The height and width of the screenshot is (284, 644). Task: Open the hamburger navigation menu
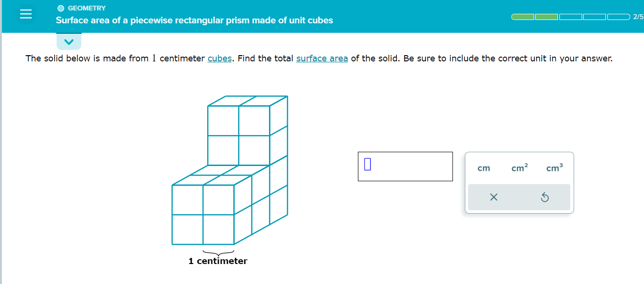click(x=26, y=14)
